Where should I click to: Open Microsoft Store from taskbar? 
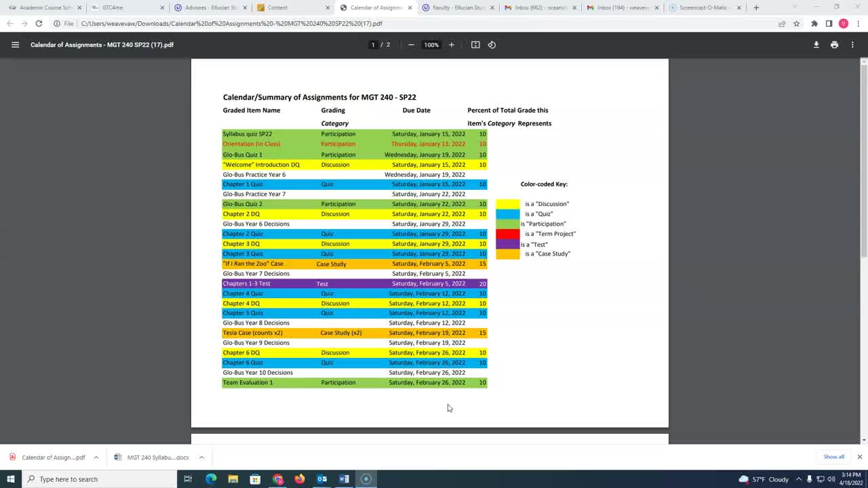[x=255, y=479]
